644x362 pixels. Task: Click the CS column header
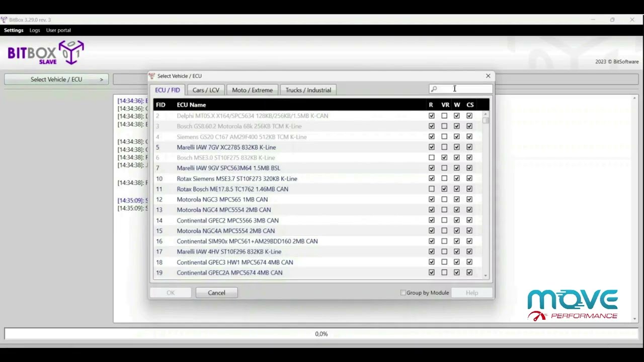coord(470,105)
